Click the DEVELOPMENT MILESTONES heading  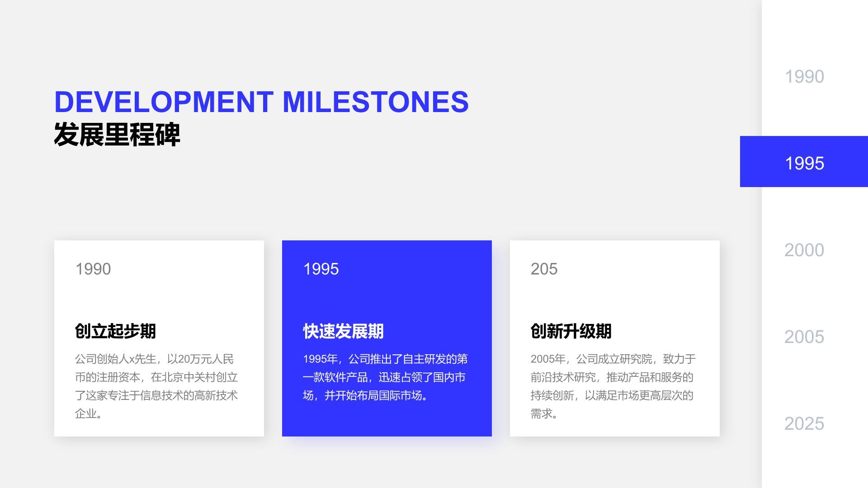pos(261,102)
